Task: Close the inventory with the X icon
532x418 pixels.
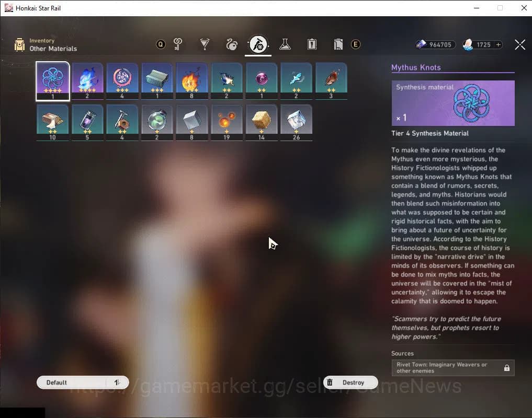Action: point(519,45)
